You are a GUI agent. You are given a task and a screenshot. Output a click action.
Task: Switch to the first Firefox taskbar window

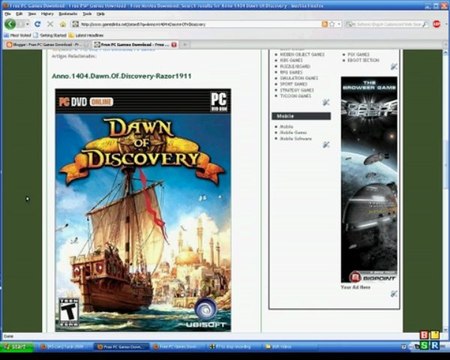point(64,347)
